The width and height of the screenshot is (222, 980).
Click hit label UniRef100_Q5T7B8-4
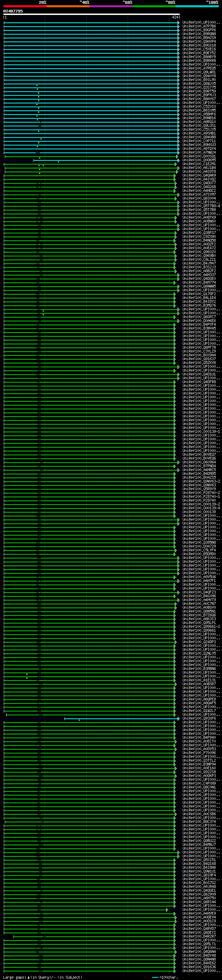click(201, 206)
